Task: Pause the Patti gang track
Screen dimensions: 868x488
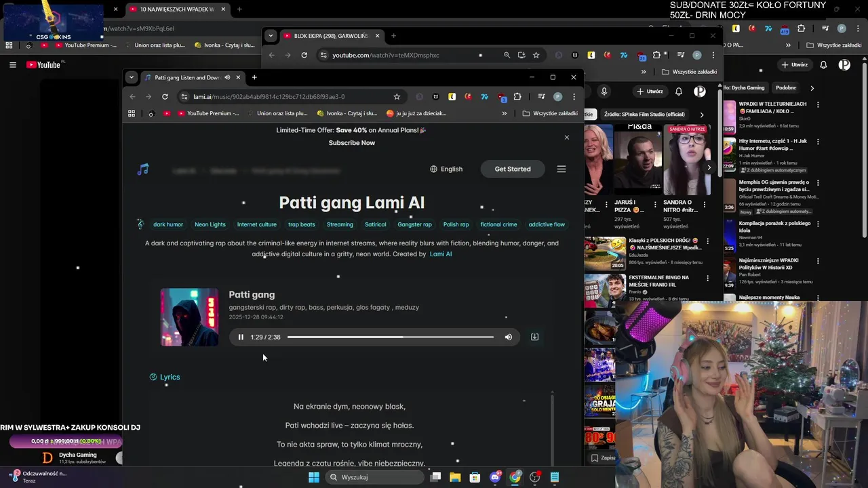Action: [x=241, y=337]
